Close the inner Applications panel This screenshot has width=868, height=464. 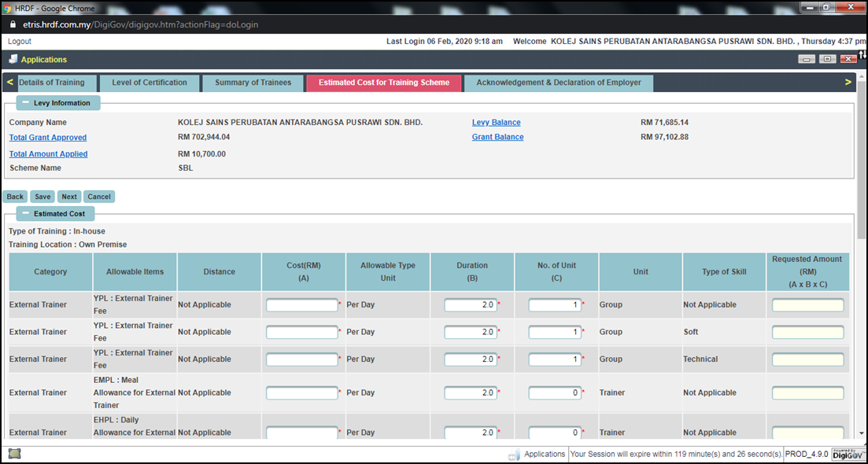tap(848, 59)
